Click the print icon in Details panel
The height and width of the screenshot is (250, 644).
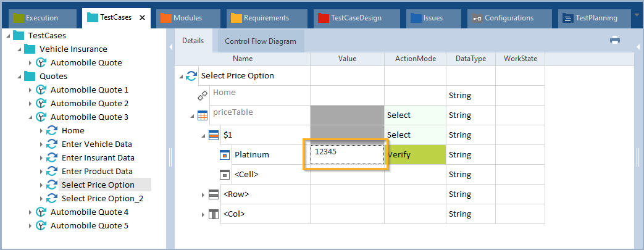point(614,40)
